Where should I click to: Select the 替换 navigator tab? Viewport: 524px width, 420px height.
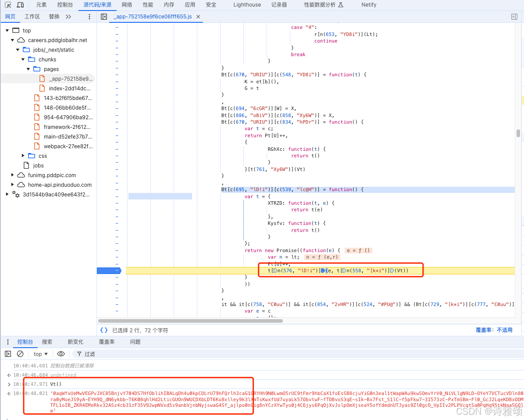pyautogui.click(x=54, y=17)
